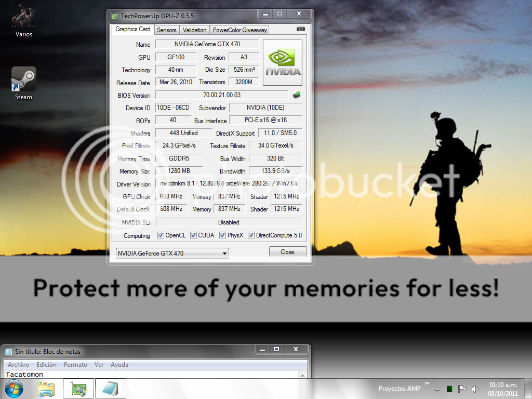Click the Device ID value 10DE - 06CD

[x=173, y=108]
